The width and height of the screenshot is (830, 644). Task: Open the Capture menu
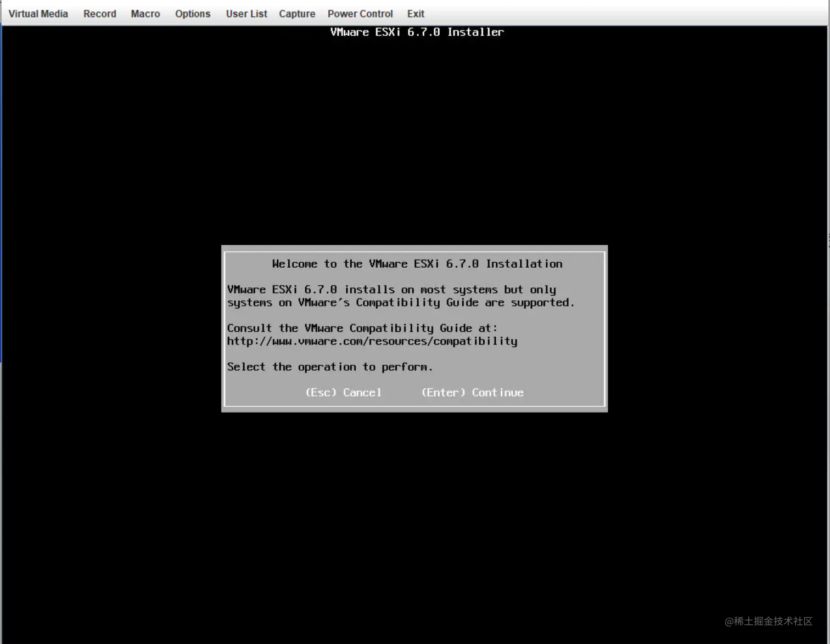pyautogui.click(x=296, y=14)
